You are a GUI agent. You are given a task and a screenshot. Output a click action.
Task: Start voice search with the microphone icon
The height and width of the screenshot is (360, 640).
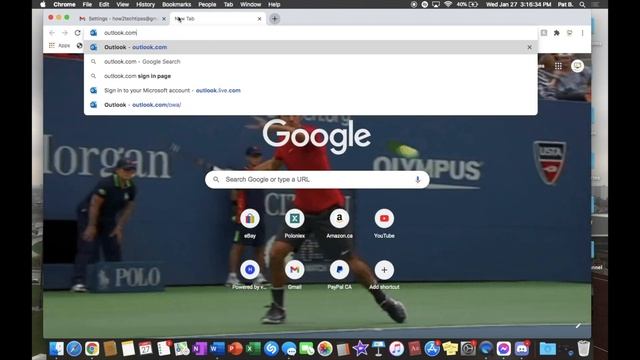click(418, 180)
